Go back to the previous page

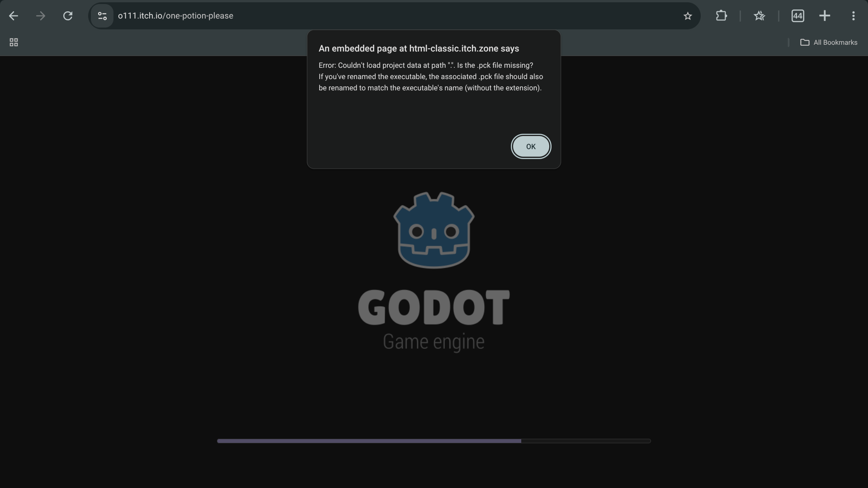click(x=14, y=16)
